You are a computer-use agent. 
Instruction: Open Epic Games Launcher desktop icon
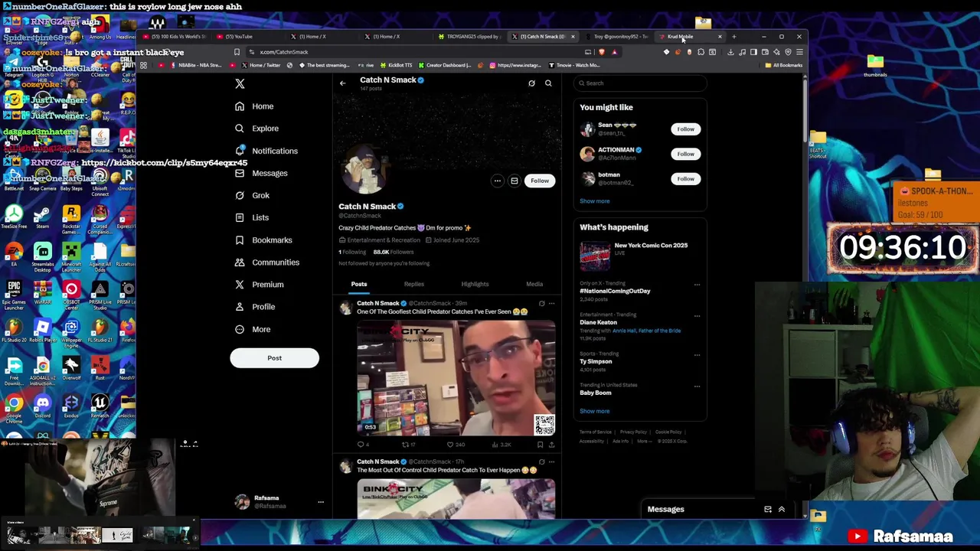[x=14, y=293]
